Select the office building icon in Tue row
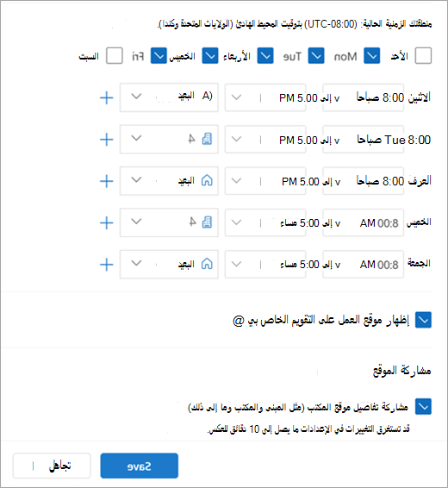 [x=207, y=139]
